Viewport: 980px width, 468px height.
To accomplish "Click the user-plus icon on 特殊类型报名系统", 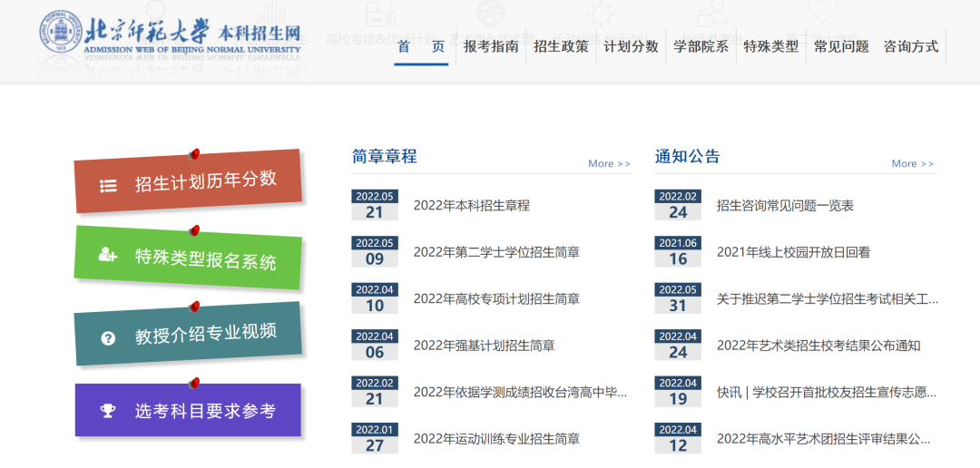I will 108,255.
